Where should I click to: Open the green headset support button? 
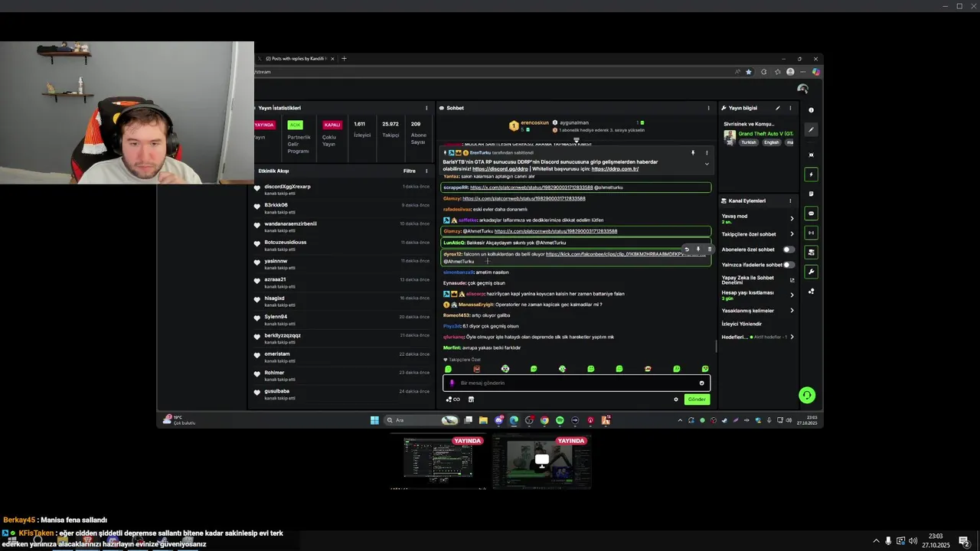806,395
